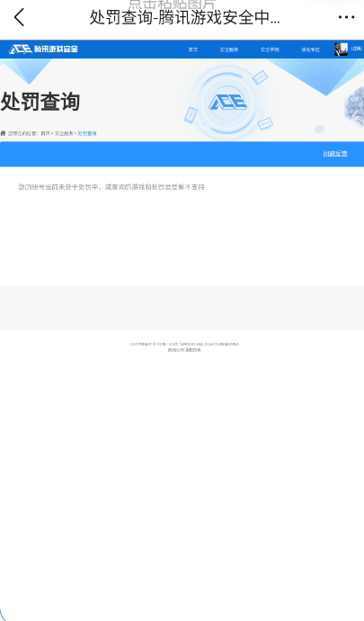Open the 安全服务 nav menu

pyautogui.click(x=229, y=49)
